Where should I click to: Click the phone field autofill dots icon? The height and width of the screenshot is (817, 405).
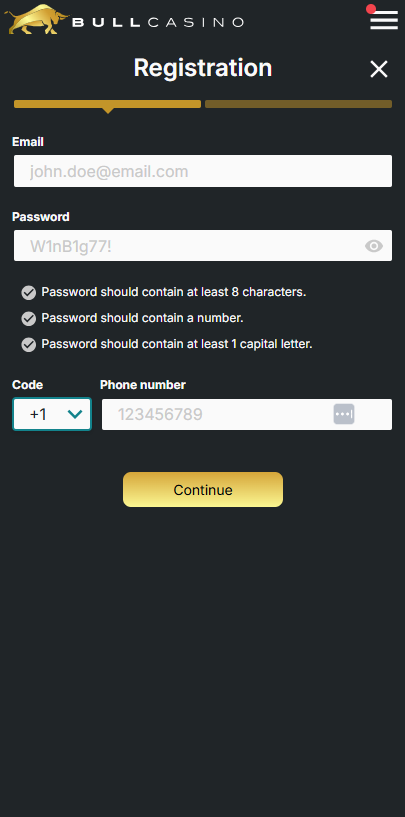pyautogui.click(x=344, y=414)
